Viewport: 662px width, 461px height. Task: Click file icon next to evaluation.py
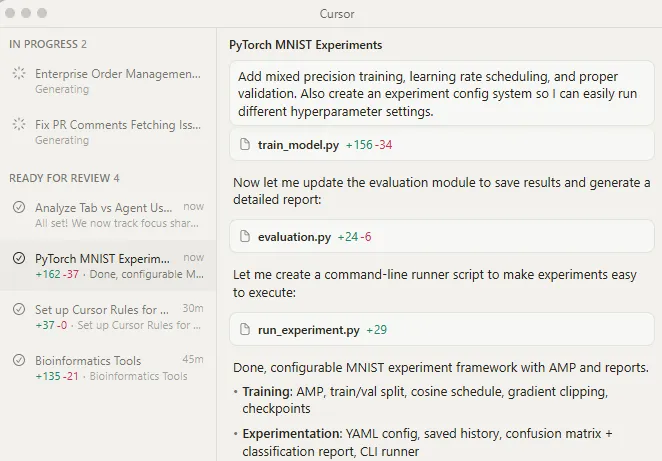pyautogui.click(x=245, y=237)
